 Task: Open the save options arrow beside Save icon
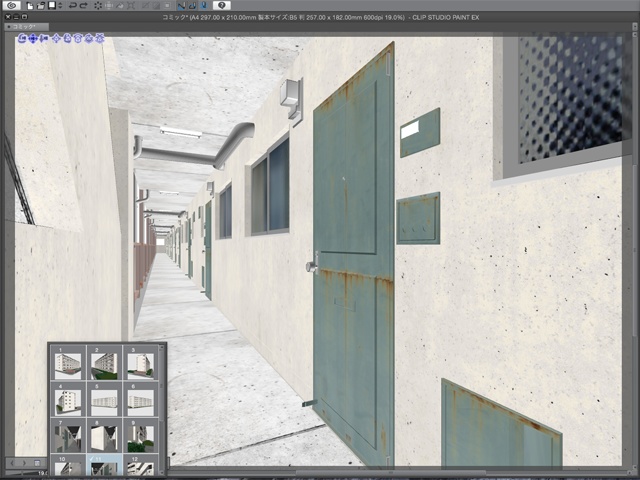point(60,6)
